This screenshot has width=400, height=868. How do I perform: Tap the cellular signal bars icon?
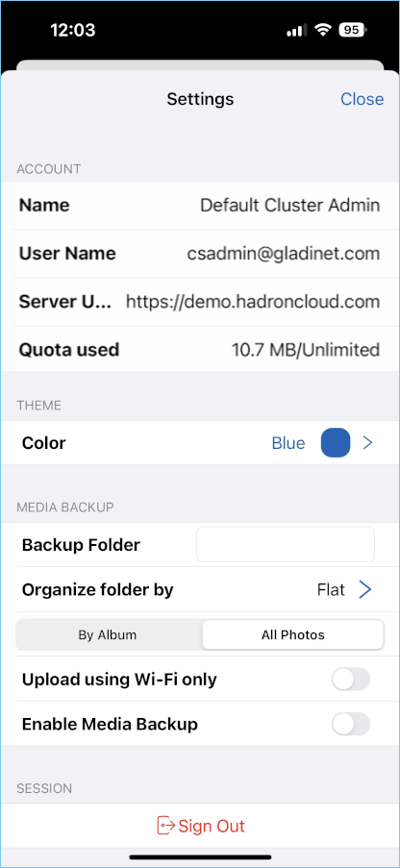[297, 31]
